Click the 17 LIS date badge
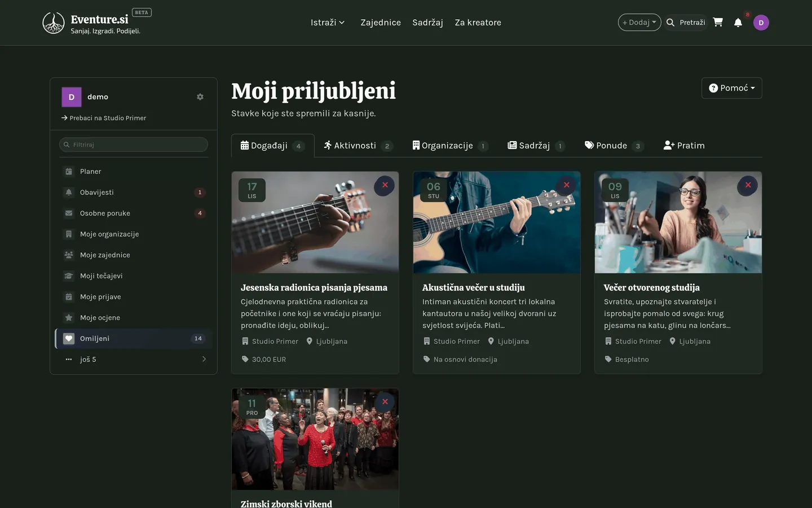This screenshot has width=812, height=508. pos(252,190)
